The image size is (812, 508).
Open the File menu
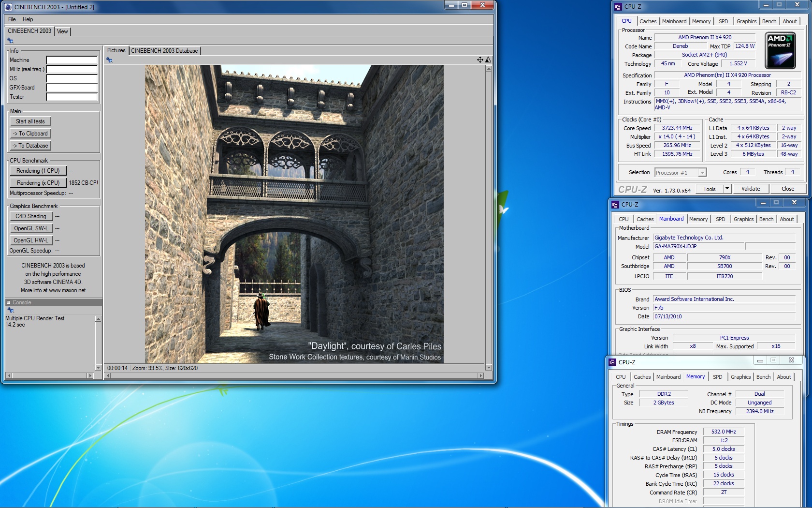(x=12, y=19)
